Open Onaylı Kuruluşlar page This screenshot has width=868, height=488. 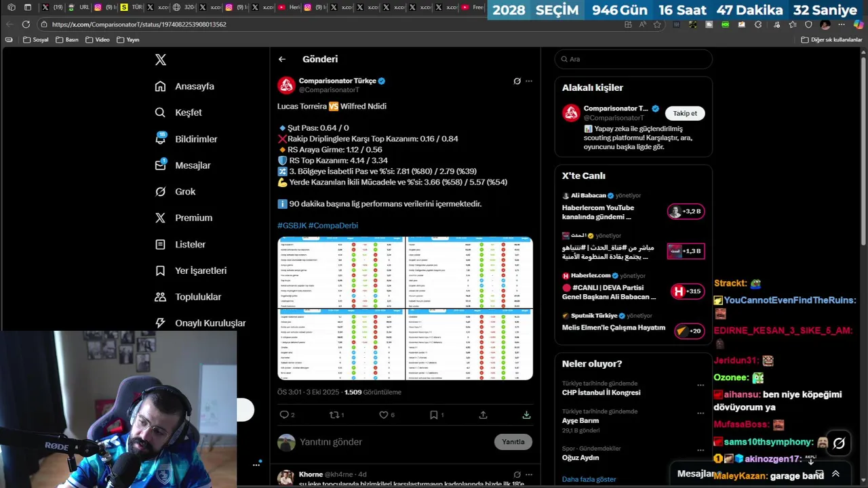200,323
